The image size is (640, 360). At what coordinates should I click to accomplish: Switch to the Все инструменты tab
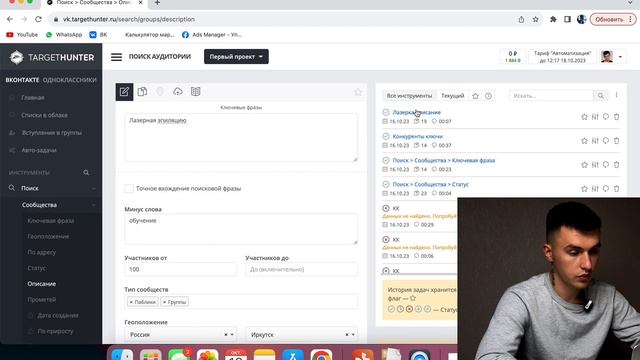[409, 96]
